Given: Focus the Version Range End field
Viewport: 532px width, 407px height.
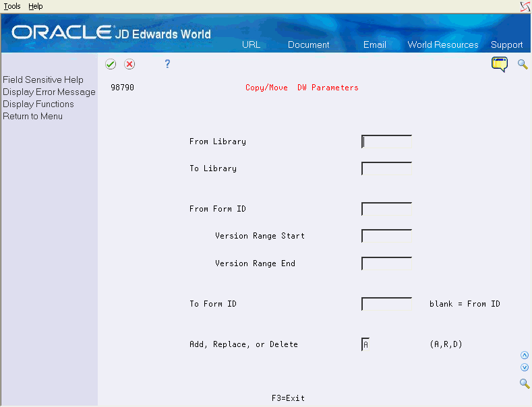Looking at the screenshot, I should 386,263.
